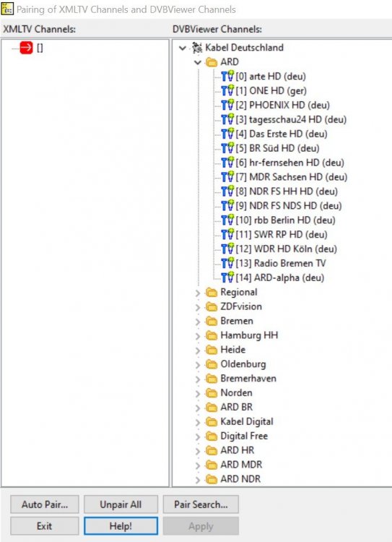Click the TV icon beside ARD-alpha
Screen dimensions: 392x542
click(x=227, y=278)
